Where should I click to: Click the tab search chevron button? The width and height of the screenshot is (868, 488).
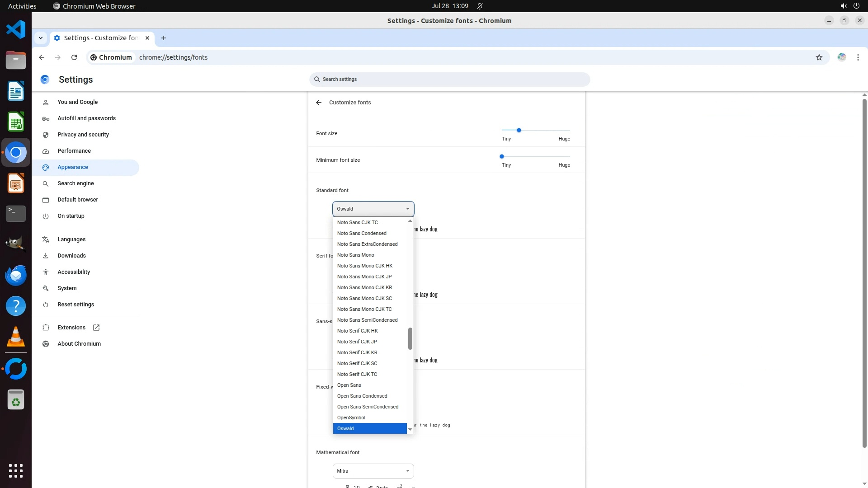click(41, 38)
